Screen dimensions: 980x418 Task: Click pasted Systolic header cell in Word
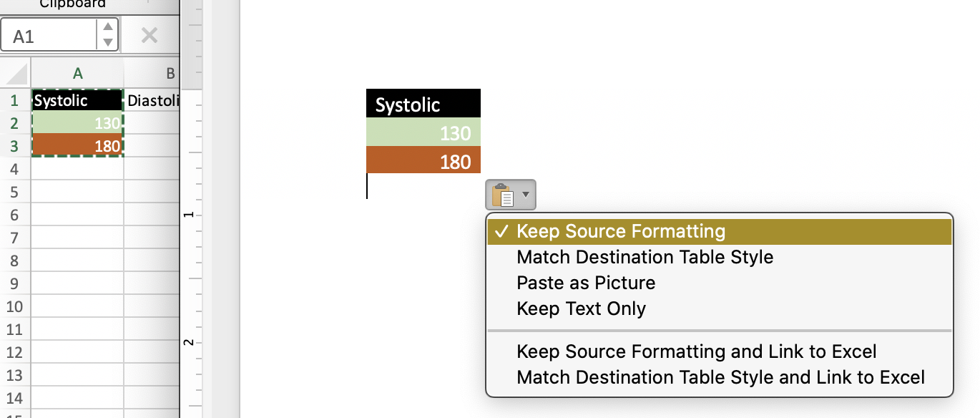[x=423, y=104]
